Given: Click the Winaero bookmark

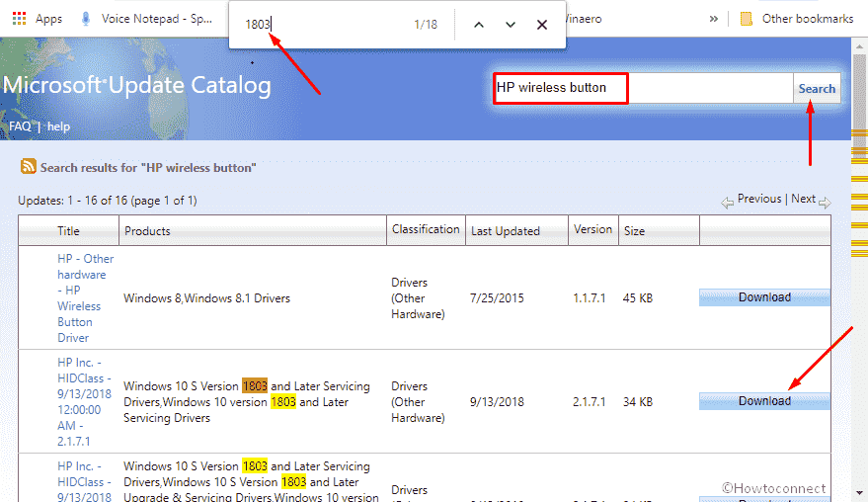Looking at the screenshot, I should 584,19.
